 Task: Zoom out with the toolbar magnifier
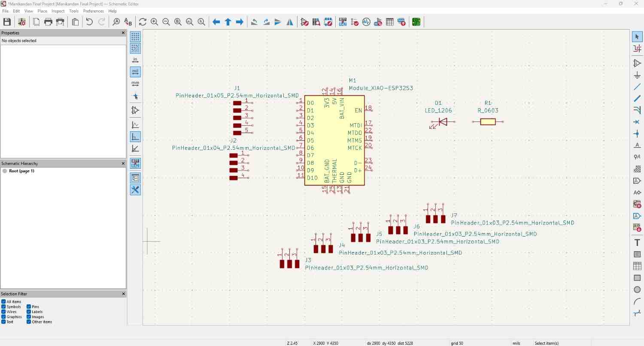point(166,22)
